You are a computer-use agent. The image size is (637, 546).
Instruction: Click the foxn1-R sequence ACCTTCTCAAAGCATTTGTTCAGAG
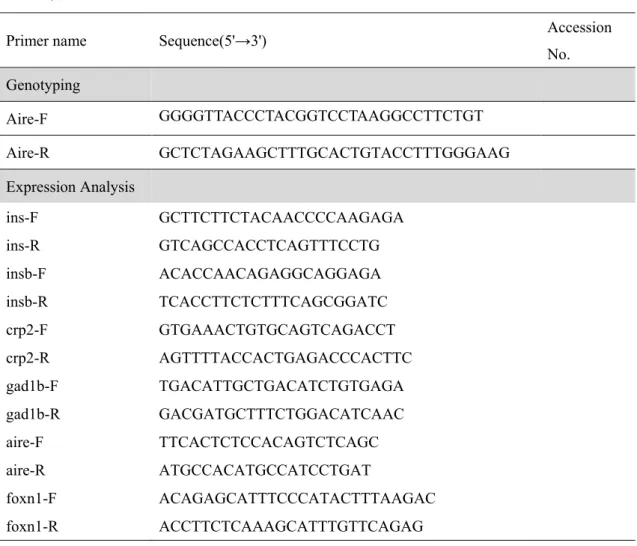click(291, 526)
